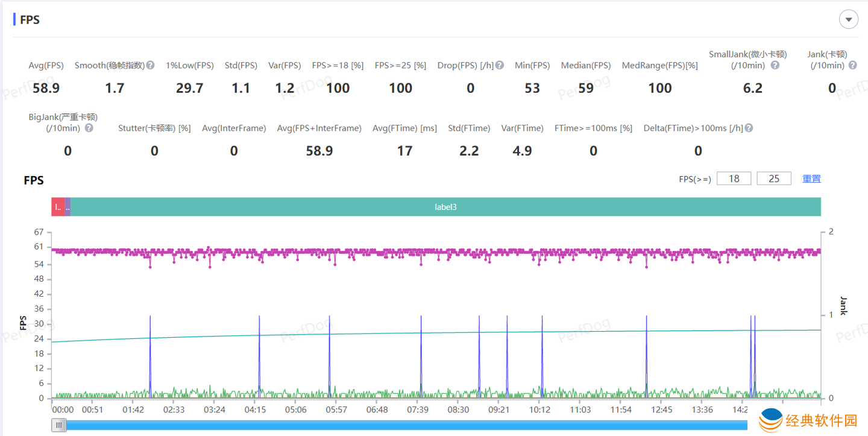The image size is (868, 436).
Task: Select the label3 segment bar
Action: click(445, 207)
